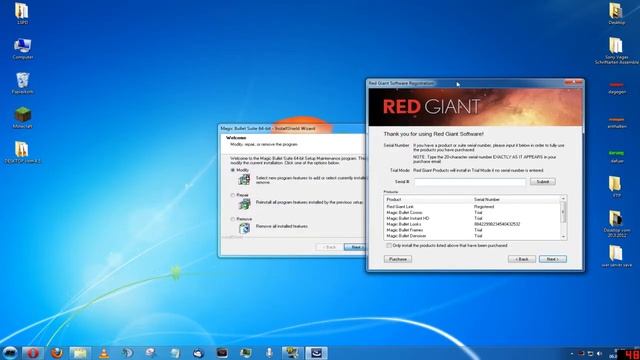Screen dimensions: 640x360
Task: Select the Desktop folder at top right
Action: coord(616,14)
